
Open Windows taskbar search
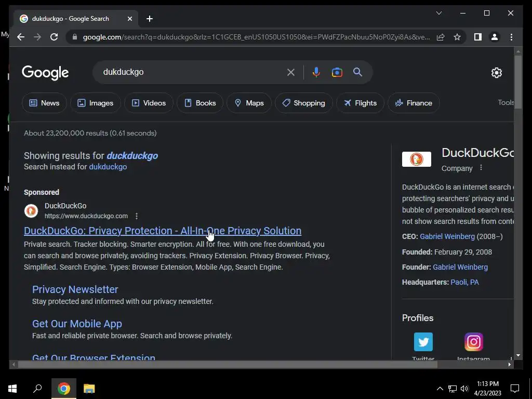[x=37, y=389]
